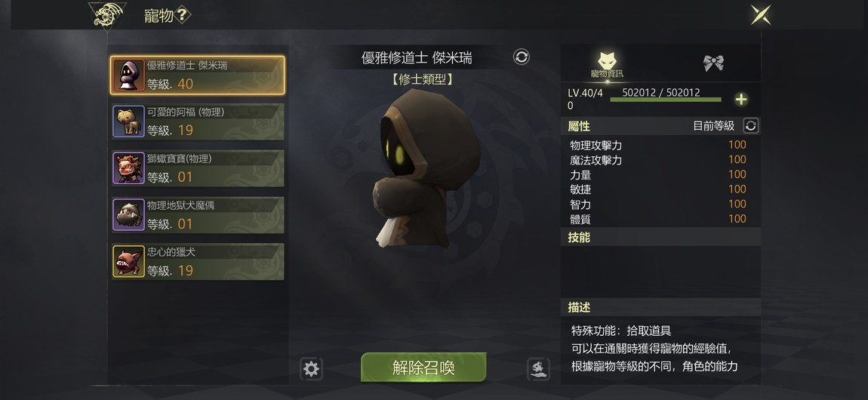
Task: Select 可愛的阿福 (物理) pet in list
Action: [199, 122]
